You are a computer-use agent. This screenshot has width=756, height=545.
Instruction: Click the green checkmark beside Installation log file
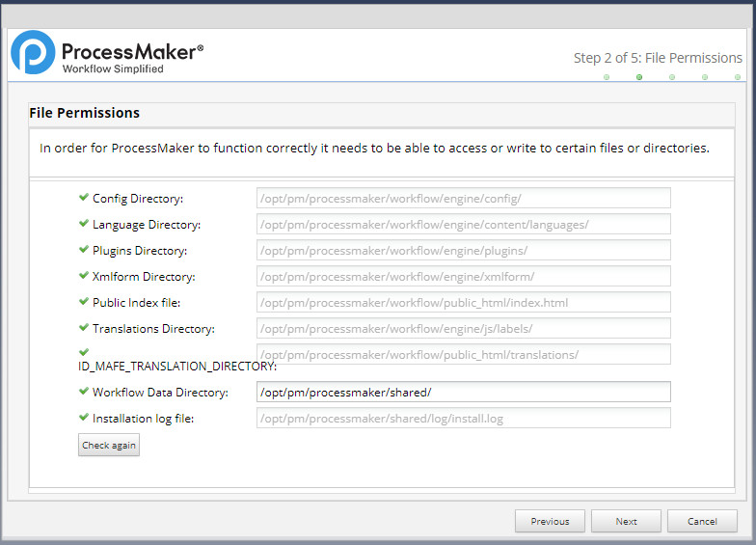84,417
